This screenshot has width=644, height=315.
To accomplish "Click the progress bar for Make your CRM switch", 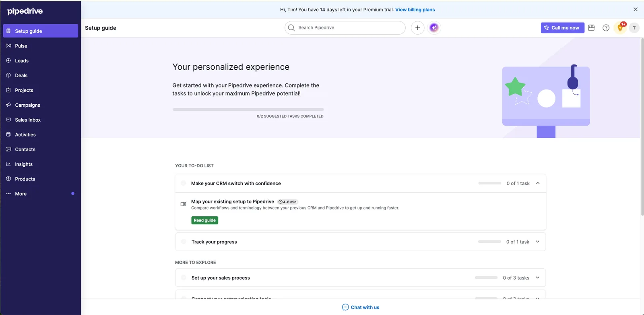I will pos(490,183).
